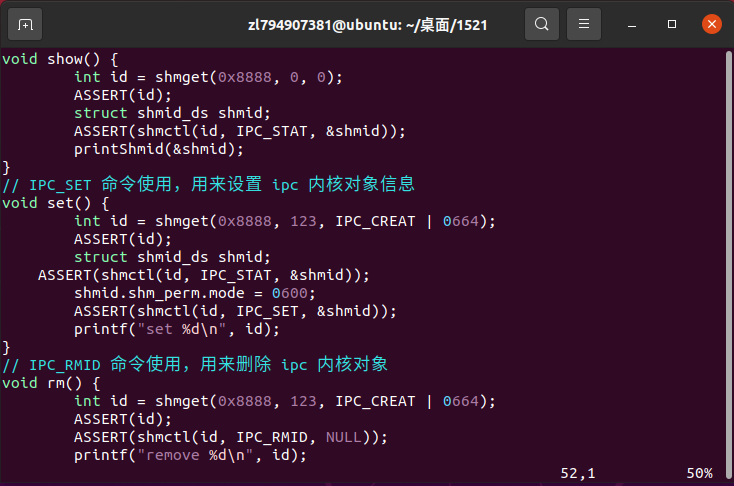Open the terminal search tool

[x=542, y=24]
